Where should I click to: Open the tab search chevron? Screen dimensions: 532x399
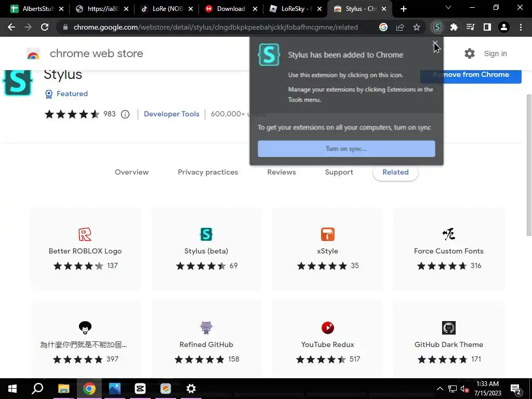click(x=448, y=7)
